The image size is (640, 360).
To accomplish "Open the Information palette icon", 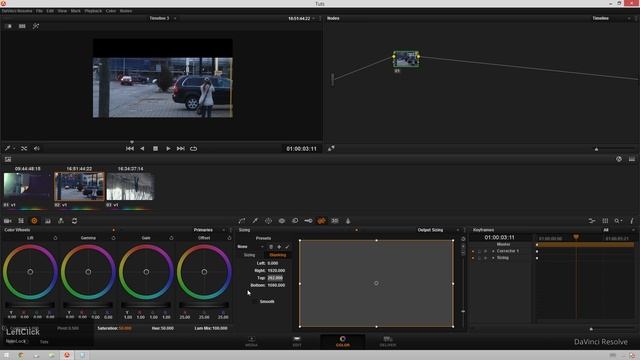I will coord(632,221).
